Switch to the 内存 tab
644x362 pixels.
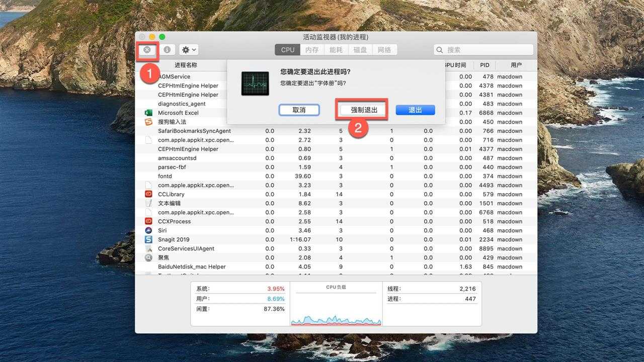click(312, 50)
